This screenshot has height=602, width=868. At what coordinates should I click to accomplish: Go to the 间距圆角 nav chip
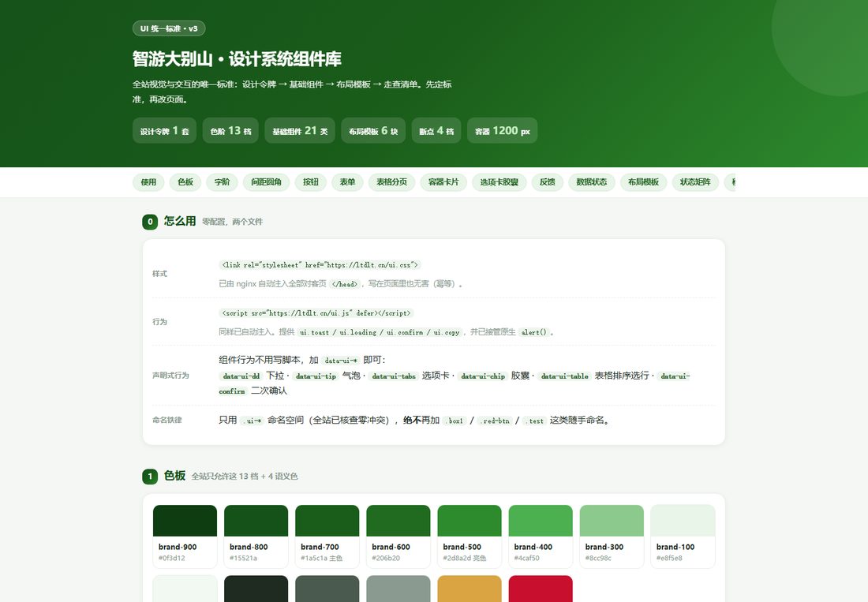pos(266,182)
